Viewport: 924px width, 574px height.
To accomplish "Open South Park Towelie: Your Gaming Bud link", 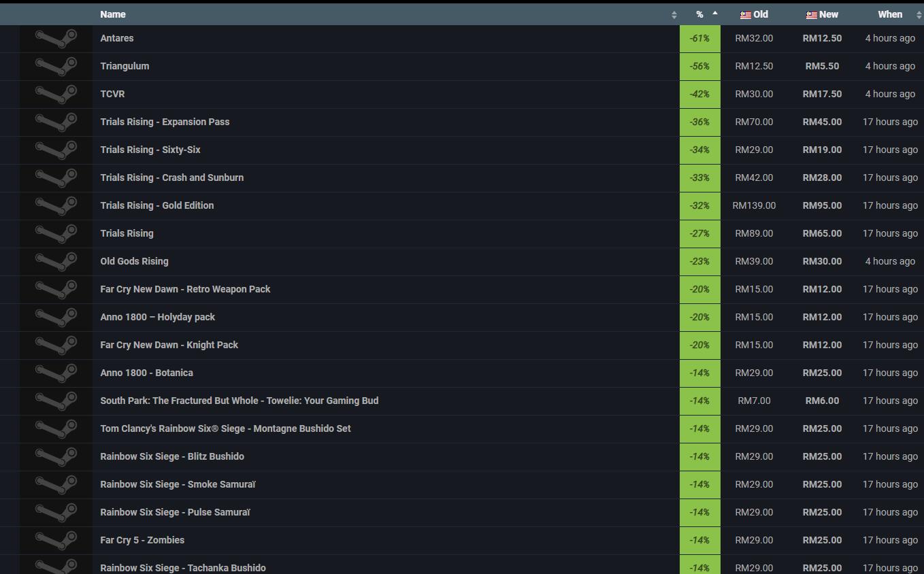I will click(x=240, y=401).
